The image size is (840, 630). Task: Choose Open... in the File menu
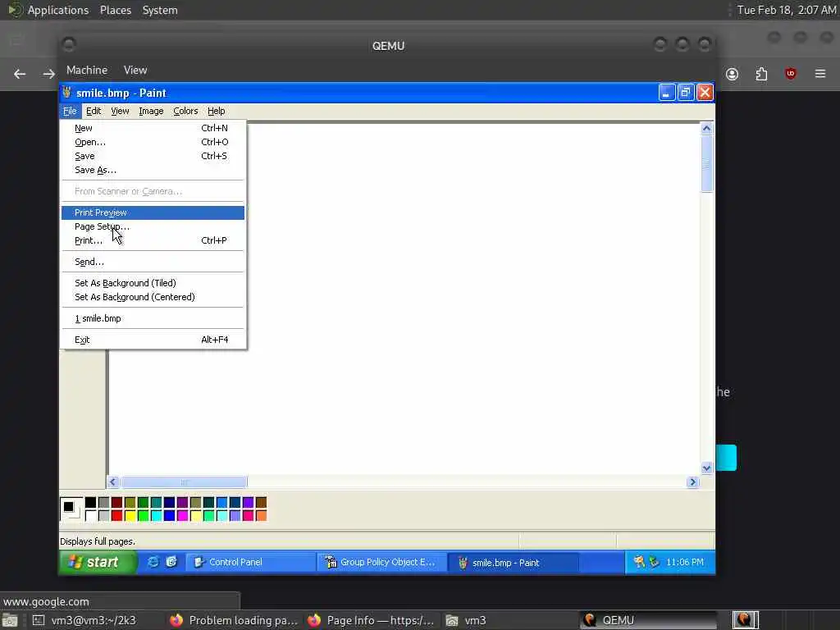click(x=153, y=142)
